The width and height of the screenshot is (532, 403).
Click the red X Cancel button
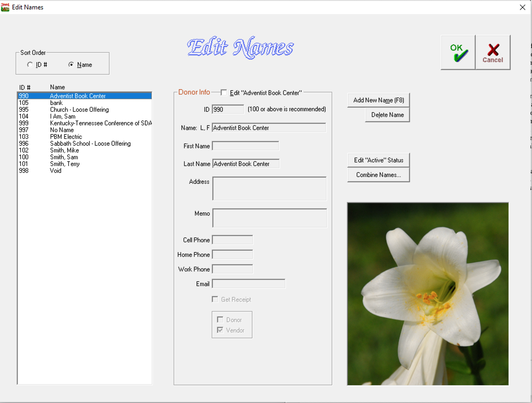click(493, 52)
